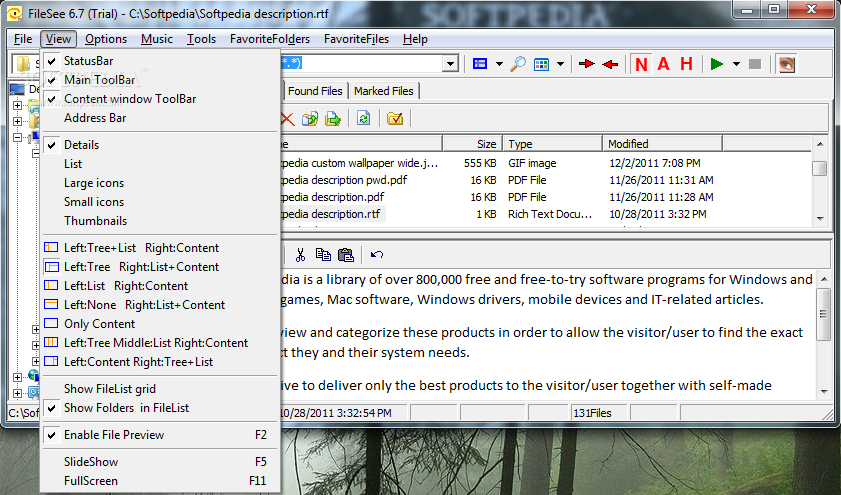Select the red N toolbar button
Viewport: 841px width, 495px height.
click(x=641, y=64)
